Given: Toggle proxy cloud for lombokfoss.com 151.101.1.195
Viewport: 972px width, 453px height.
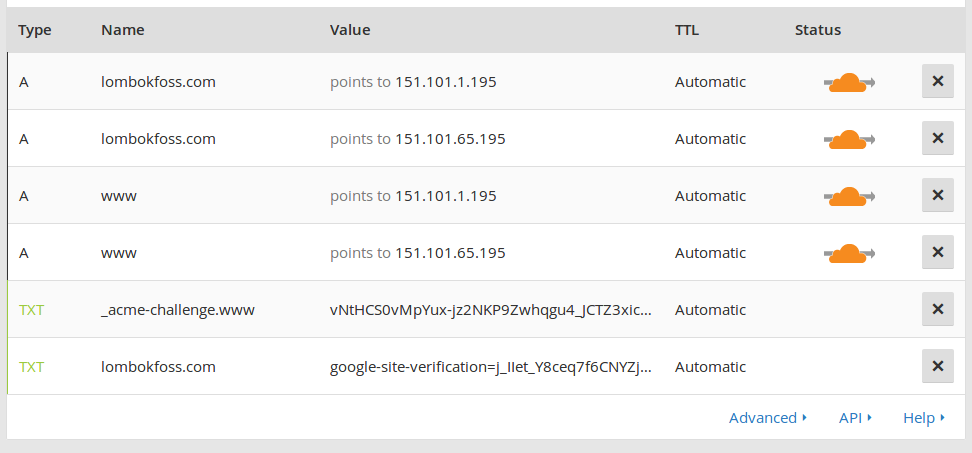Looking at the screenshot, I should point(849,82).
